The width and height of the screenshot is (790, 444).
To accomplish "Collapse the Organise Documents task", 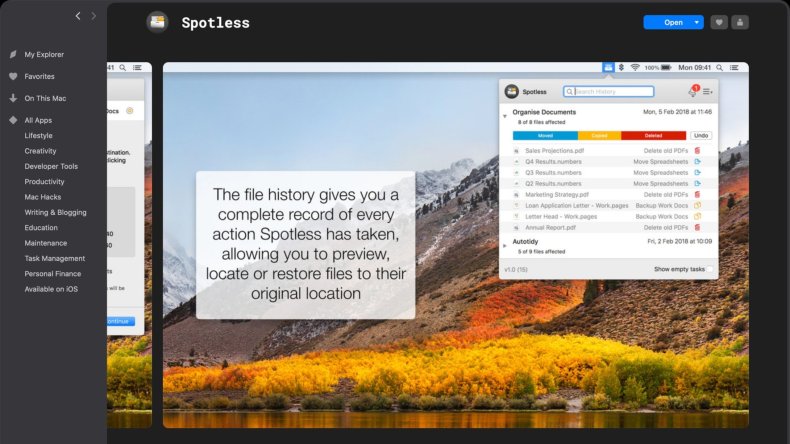I will click(505, 116).
